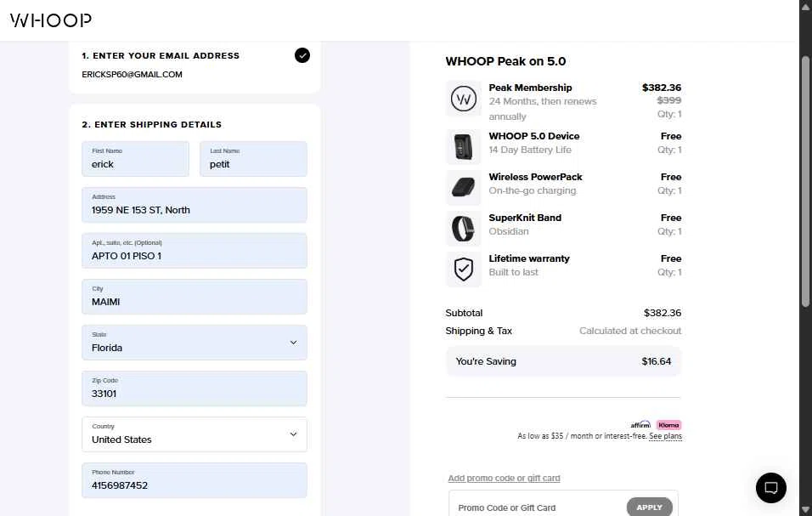812x516 pixels.
Task: Click the WHOOP logo in header
Action: tap(51, 20)
